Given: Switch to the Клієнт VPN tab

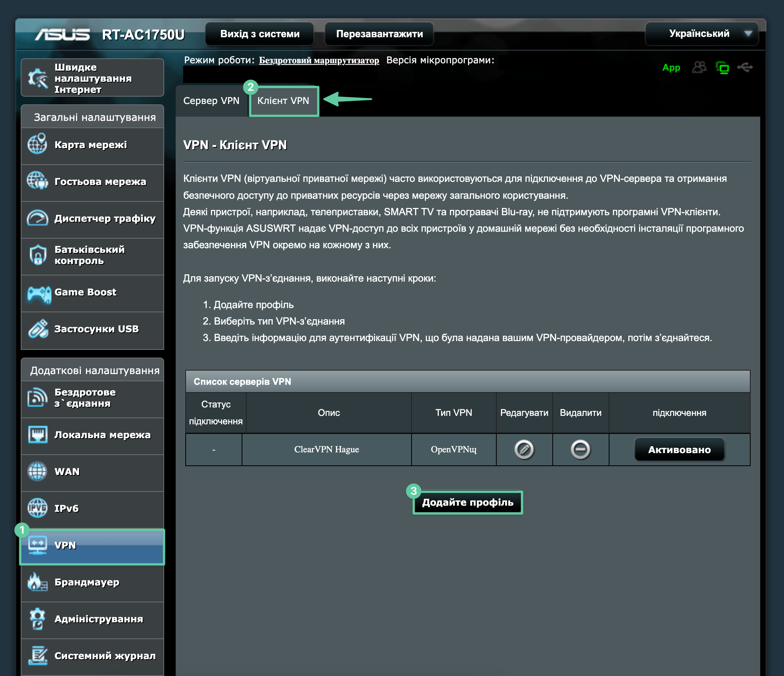Looking at the screenshot, I should 283,101.
